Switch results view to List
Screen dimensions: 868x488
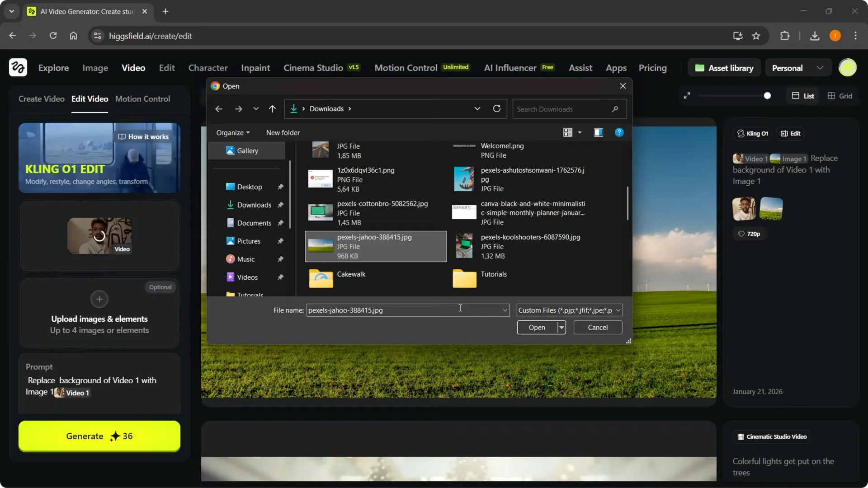803,95
